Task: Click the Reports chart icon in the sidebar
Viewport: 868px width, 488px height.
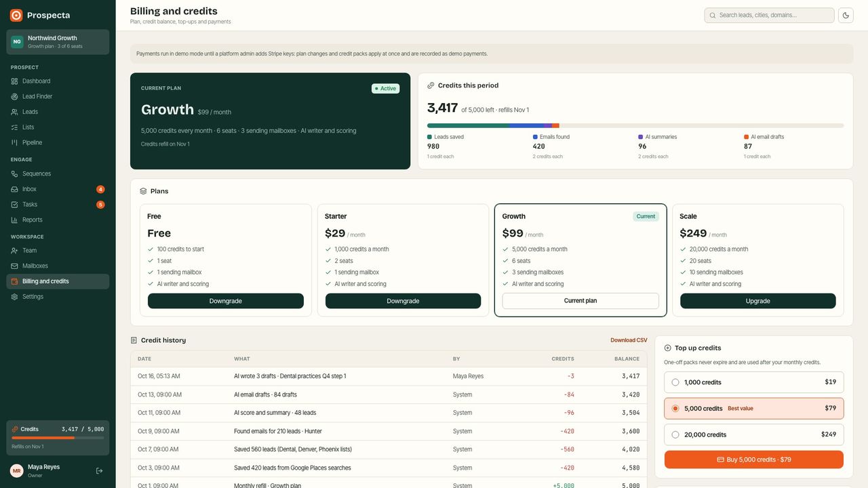Action: click(x=15, y=220)
